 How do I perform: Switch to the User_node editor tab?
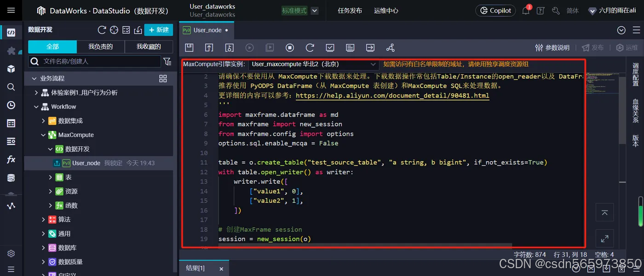pyautogui.click(x=206, y=30)
